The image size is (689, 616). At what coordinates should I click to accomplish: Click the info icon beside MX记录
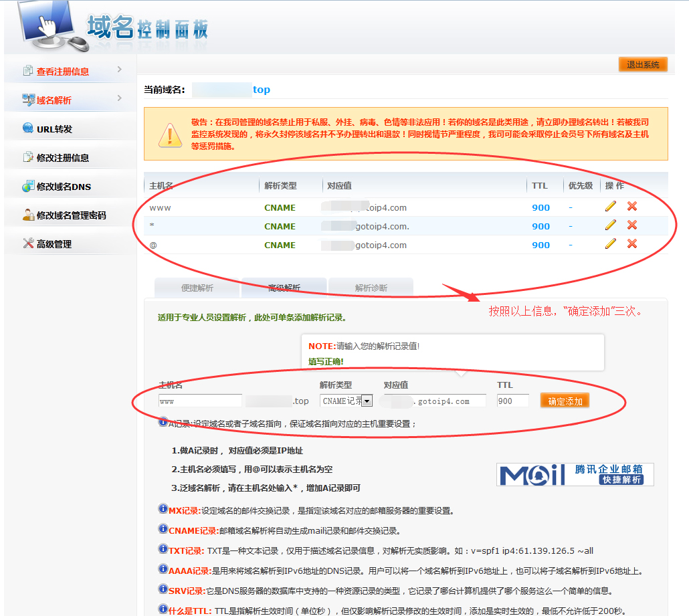click(x=163, y=510)
